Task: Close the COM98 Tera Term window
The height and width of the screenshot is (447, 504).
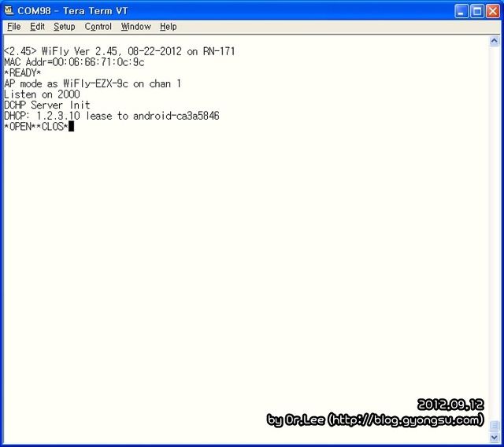Action: pyautogui.click(x=493, y=12)
